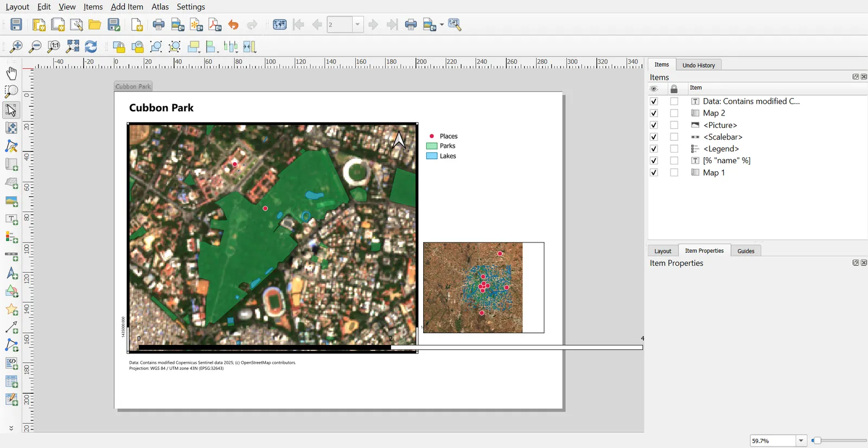
Task: Toggle visibility of <Legend> item
Action: click(x=654, y=149)
